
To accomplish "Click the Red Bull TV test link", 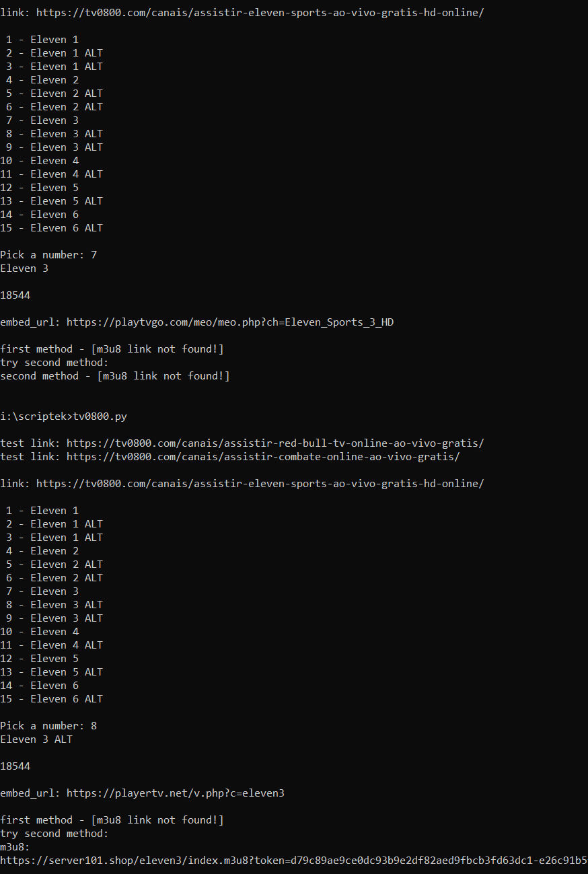I will (x=274, y=443).
